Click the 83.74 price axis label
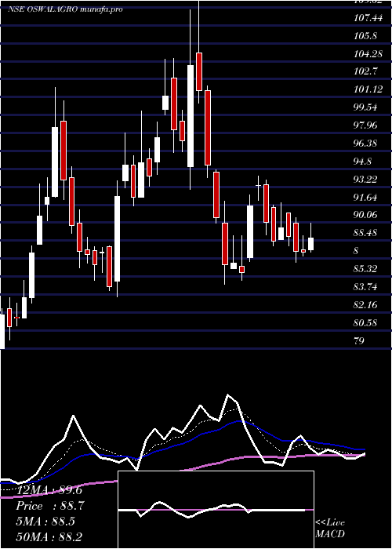Screen dimensions: 392x549 [365, 287]
